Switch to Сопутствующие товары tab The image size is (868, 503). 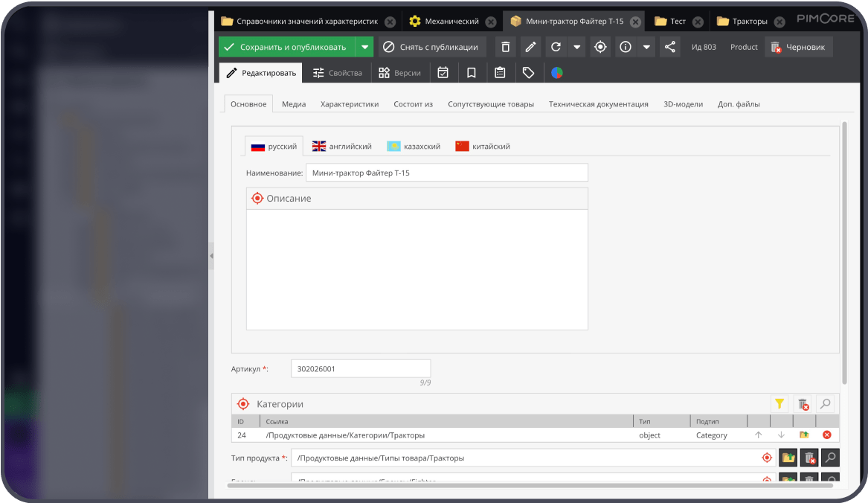click(x=491, y=104)
